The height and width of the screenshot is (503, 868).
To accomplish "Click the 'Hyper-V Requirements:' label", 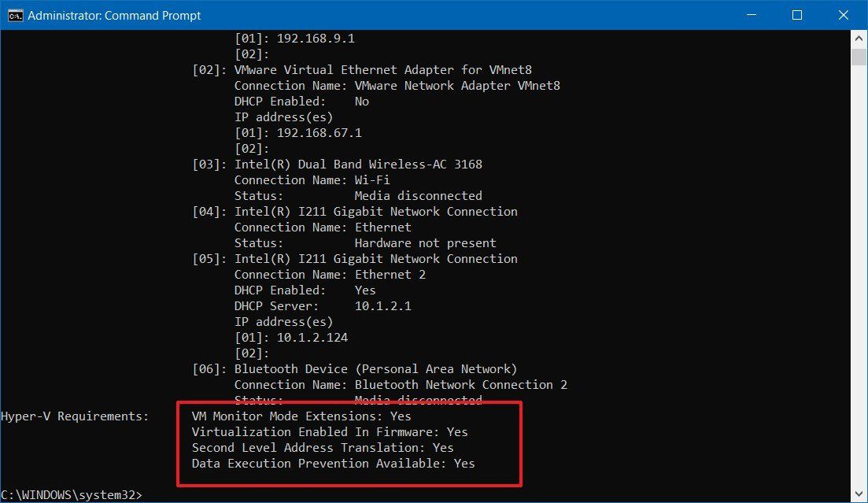I will coord(75,416).
